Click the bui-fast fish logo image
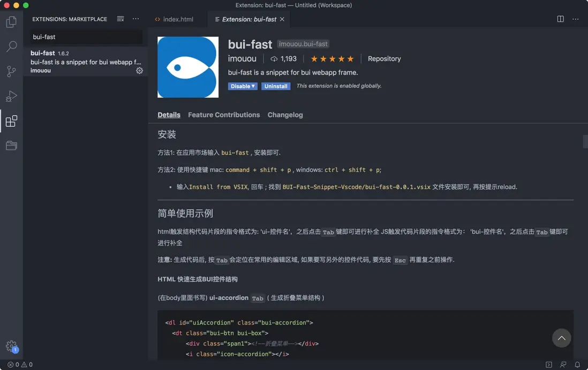The height and width of the screenshot is (370, 588). (x=188, y=67)
